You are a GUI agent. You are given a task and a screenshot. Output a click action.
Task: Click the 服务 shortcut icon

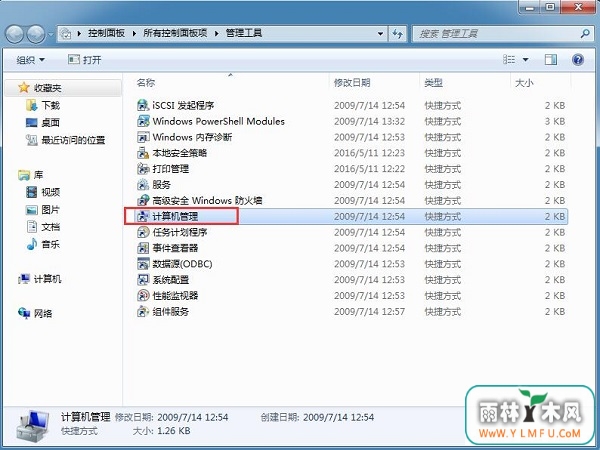click(x=143, y=185)
